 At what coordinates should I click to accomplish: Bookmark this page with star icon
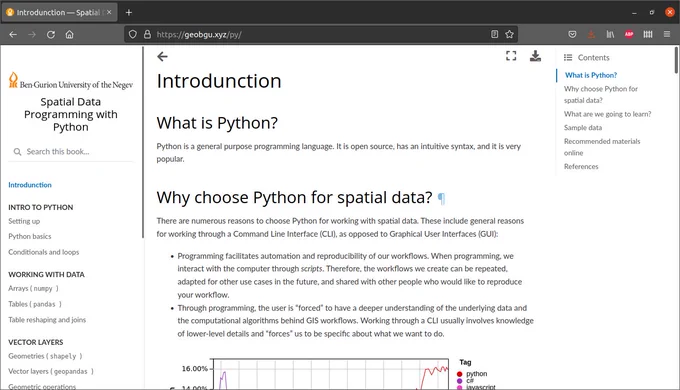click(x=509, y=34)
